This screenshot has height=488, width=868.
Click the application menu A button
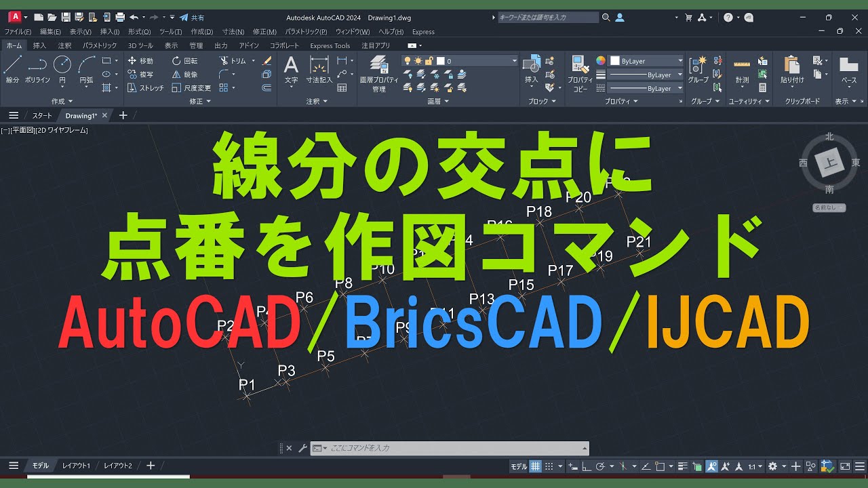(14, 17)
